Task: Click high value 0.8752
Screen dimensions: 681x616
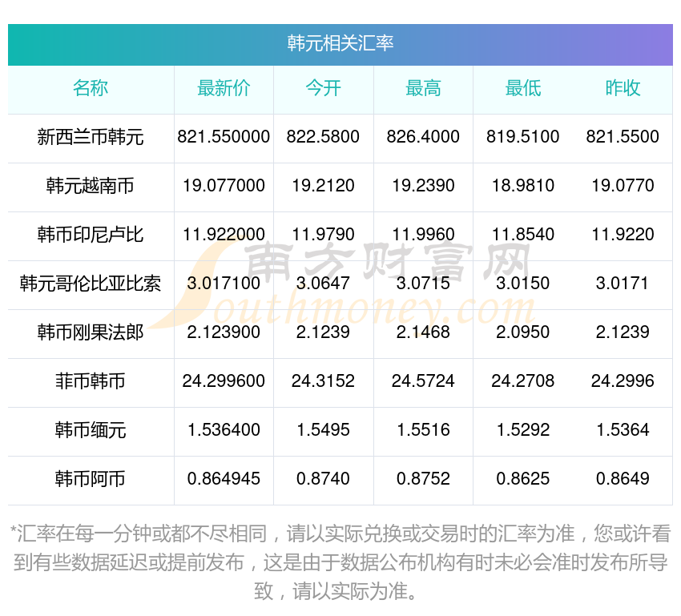Action: (423, 479)
